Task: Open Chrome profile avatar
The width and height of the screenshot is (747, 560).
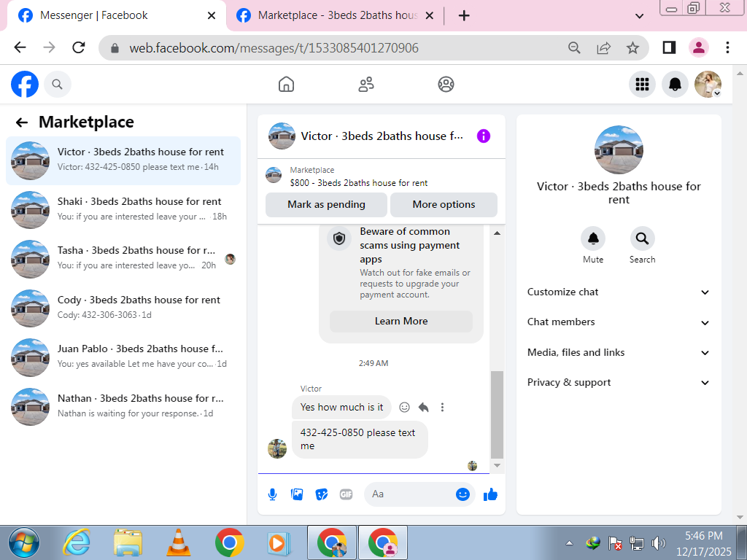Action: tap(699, 47)
